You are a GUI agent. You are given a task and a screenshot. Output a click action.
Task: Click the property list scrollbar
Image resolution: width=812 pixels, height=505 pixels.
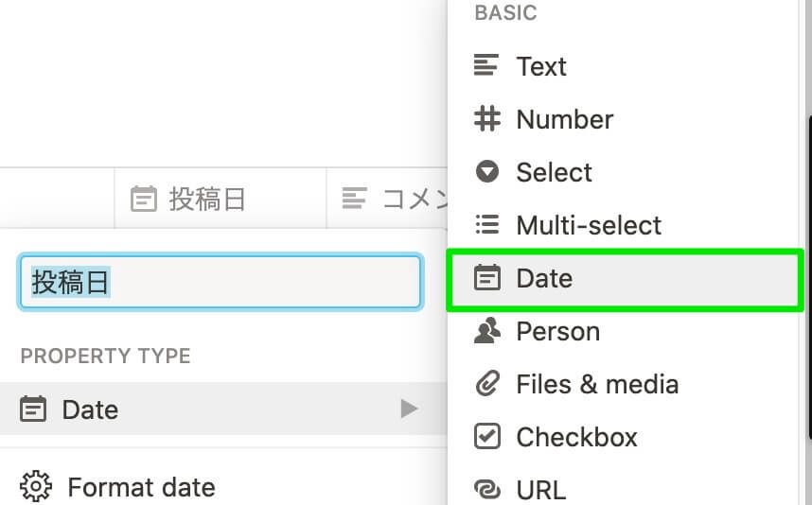click(809, 279)
